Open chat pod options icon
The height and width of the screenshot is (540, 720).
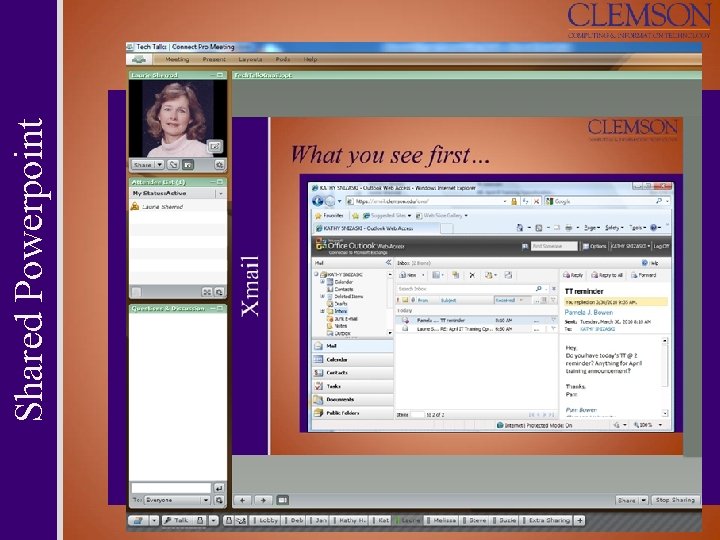(219, 500)
